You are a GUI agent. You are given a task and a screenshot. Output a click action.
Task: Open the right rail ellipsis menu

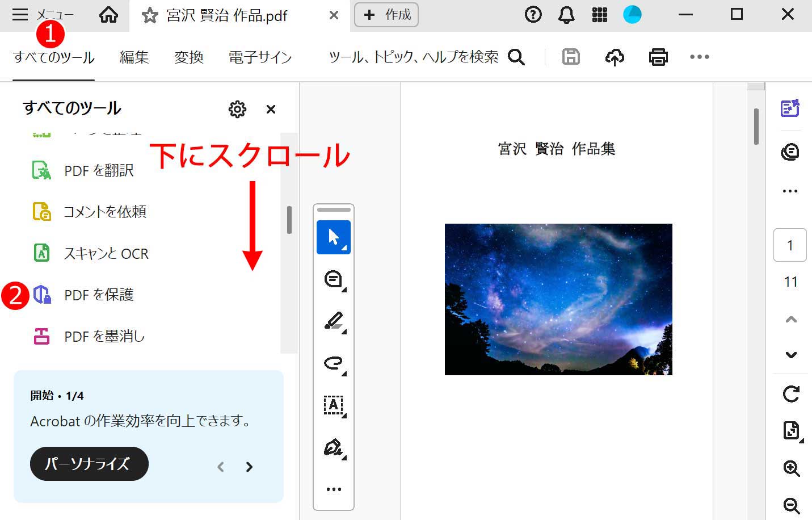pos(790,191)
